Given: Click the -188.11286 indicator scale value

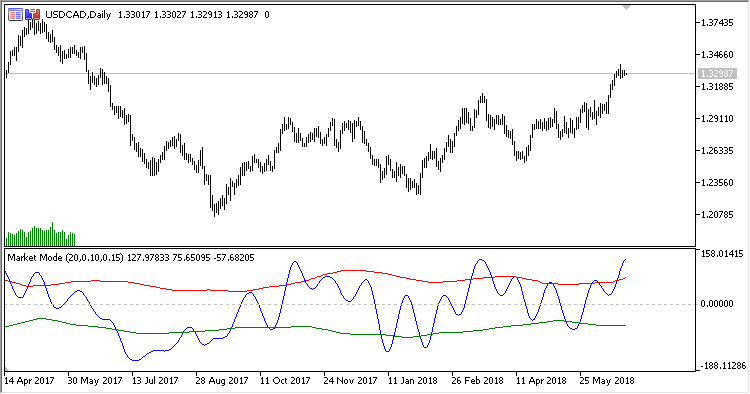Looking at the screenshot, I should point(723,366).
